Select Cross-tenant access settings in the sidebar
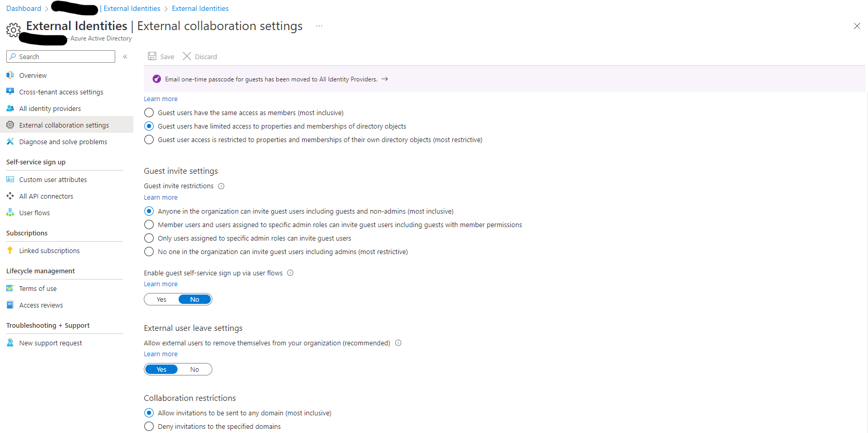The image size is (868, 433). (61, 92)
